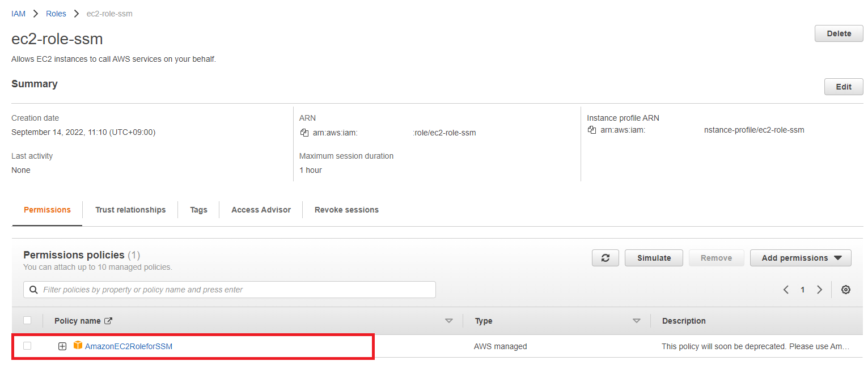Check the AmazonEC2RoleforSSM row checkbox

[27, 346]
